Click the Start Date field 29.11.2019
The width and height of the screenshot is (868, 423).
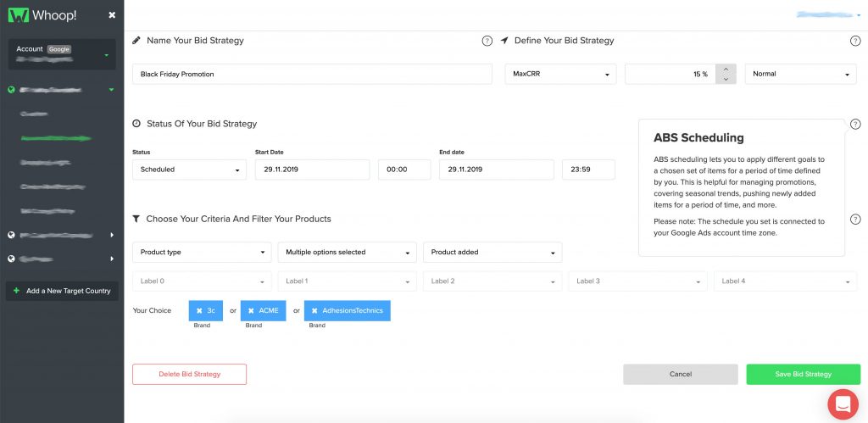click(312, 170)
